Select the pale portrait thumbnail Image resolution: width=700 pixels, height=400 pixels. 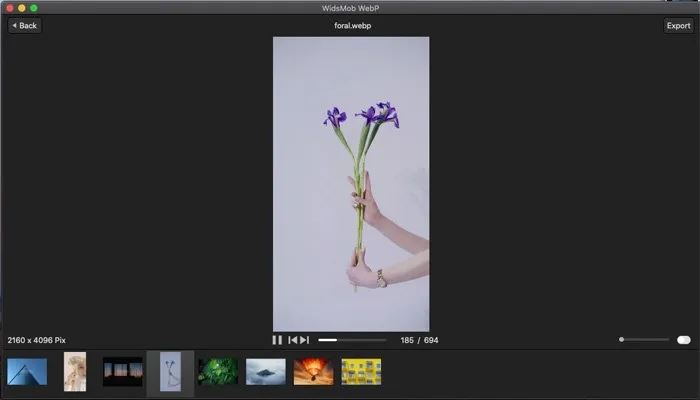[75, 371]
